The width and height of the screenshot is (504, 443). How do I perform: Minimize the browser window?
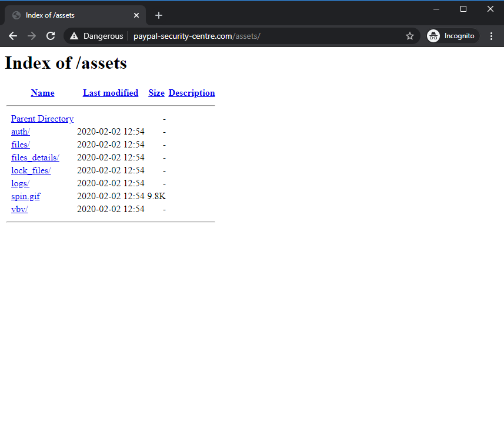pyautogui.click(x=436, y=9)
